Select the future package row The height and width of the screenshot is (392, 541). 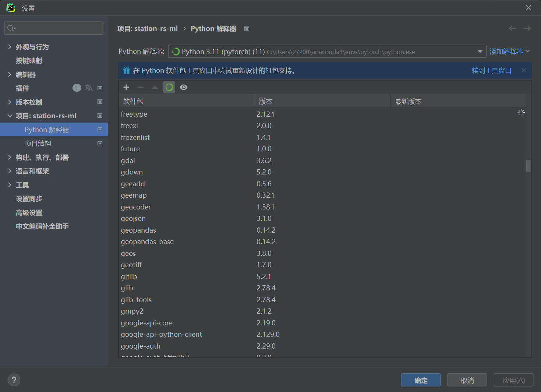(x=322, y=149)
